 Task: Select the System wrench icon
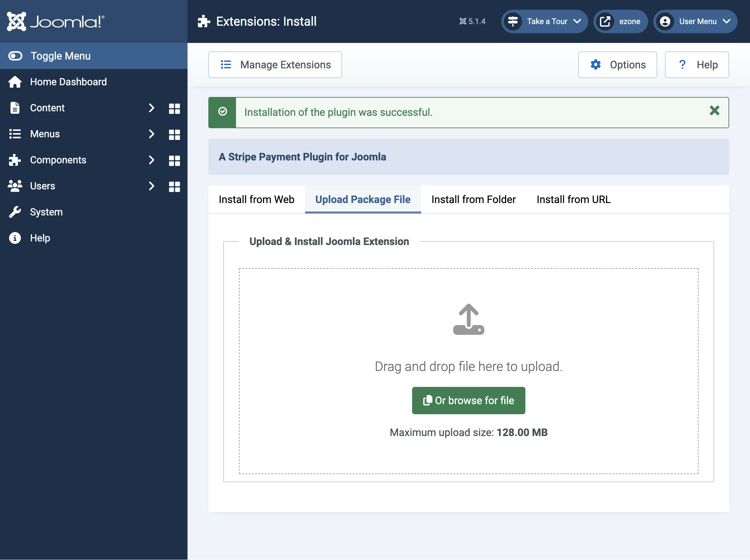point(15,212)
